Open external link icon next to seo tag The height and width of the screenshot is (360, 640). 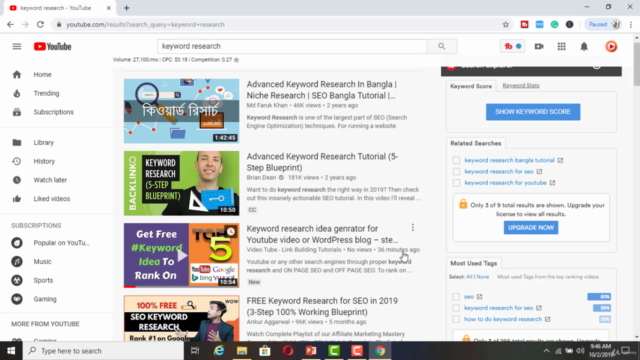(x=479, y=297)
